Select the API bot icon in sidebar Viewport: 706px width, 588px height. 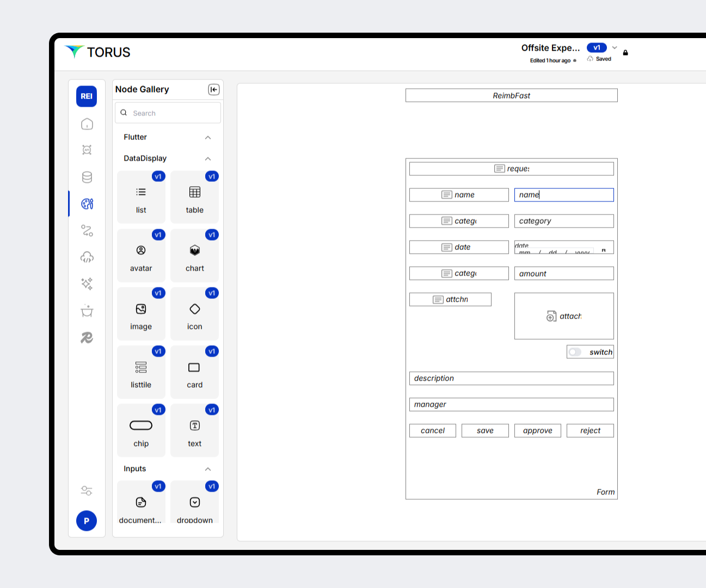(x=87, y=150)
